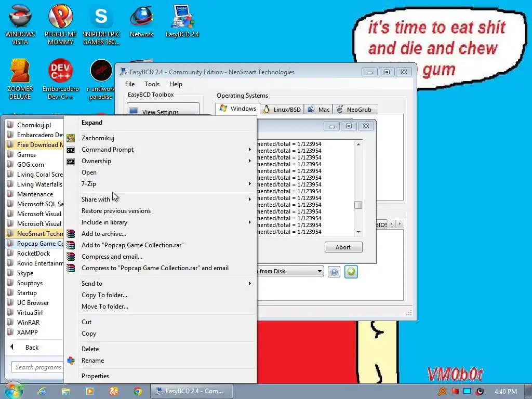532x399 pixels.
Task: Click the blue monitor tray icon
Action: click(x=467, y=391)
